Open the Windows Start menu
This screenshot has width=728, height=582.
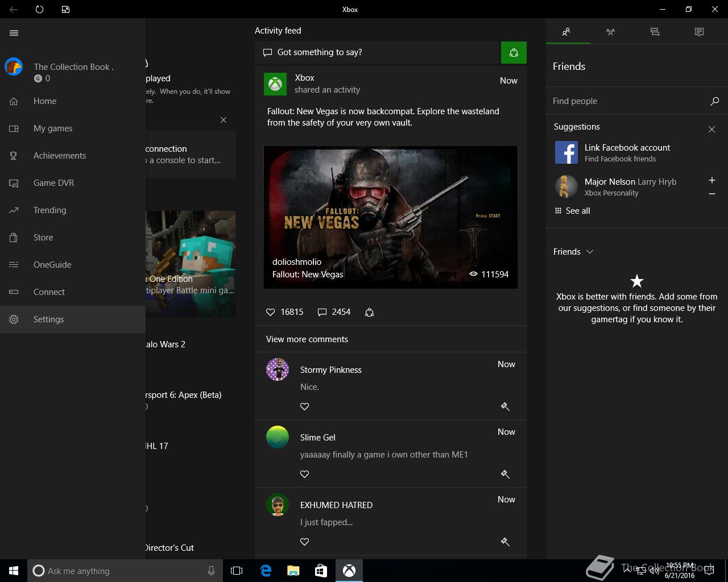coord(14,571)
